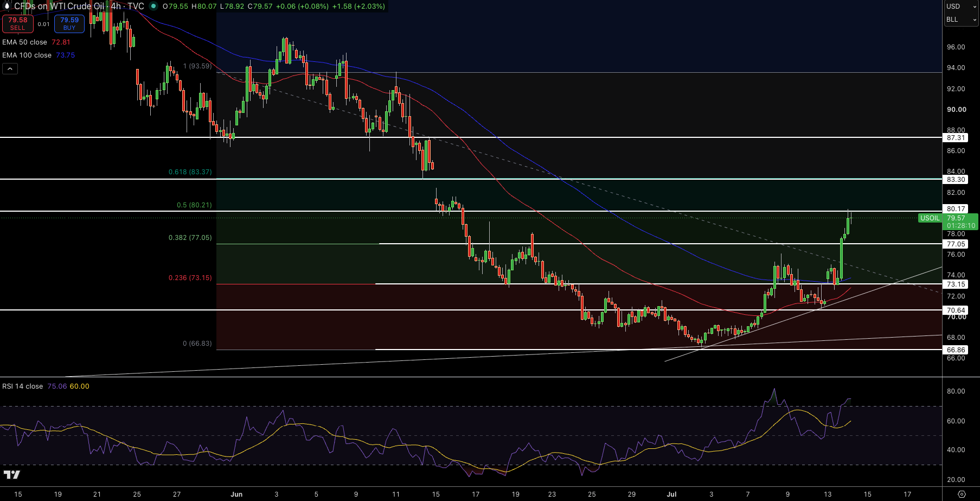Click the 83.30 horizontal line price tag

point(956,180)
